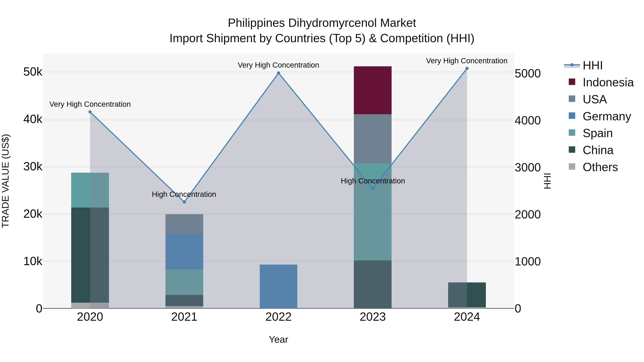Click the China segment of the 2021 bar
Screen dimensions: 644x362
184,301
